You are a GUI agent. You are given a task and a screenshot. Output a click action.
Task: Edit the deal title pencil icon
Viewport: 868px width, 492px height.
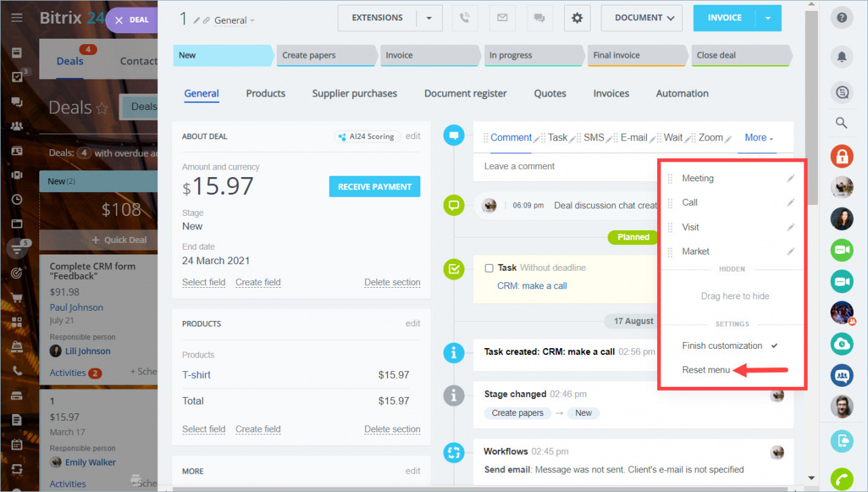point(197,20)
